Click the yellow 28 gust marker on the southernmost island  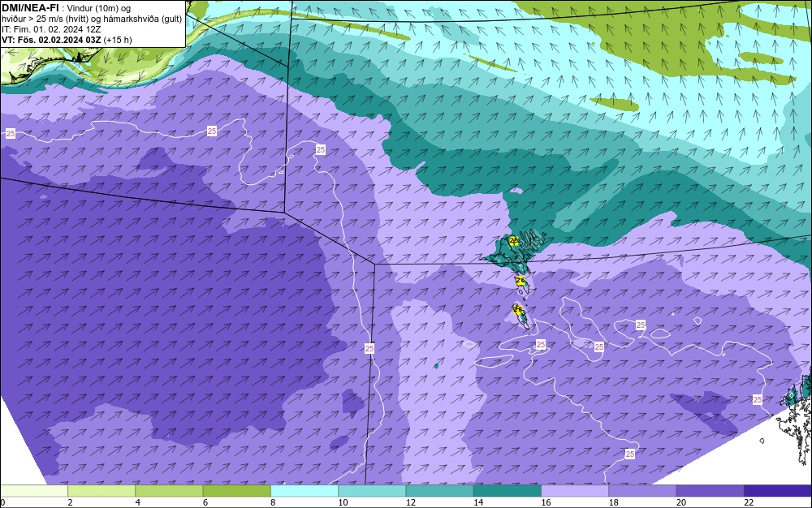tap(518, 309)
